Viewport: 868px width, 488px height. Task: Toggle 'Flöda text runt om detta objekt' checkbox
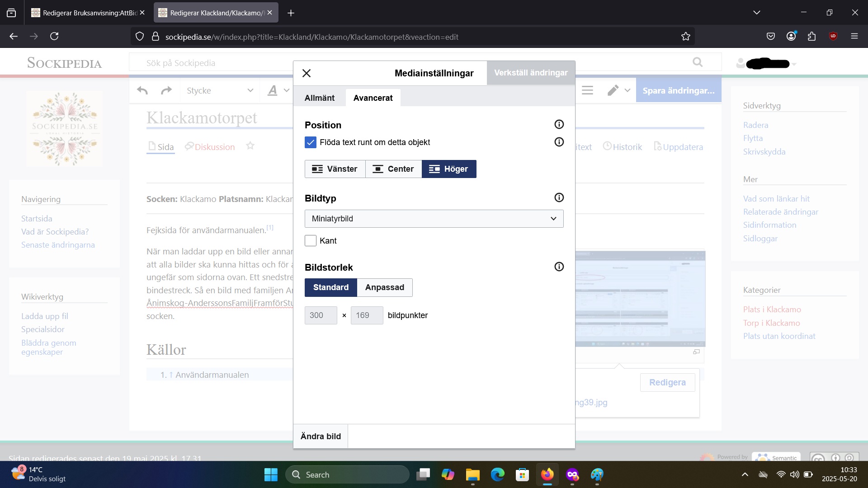(311, 142)
